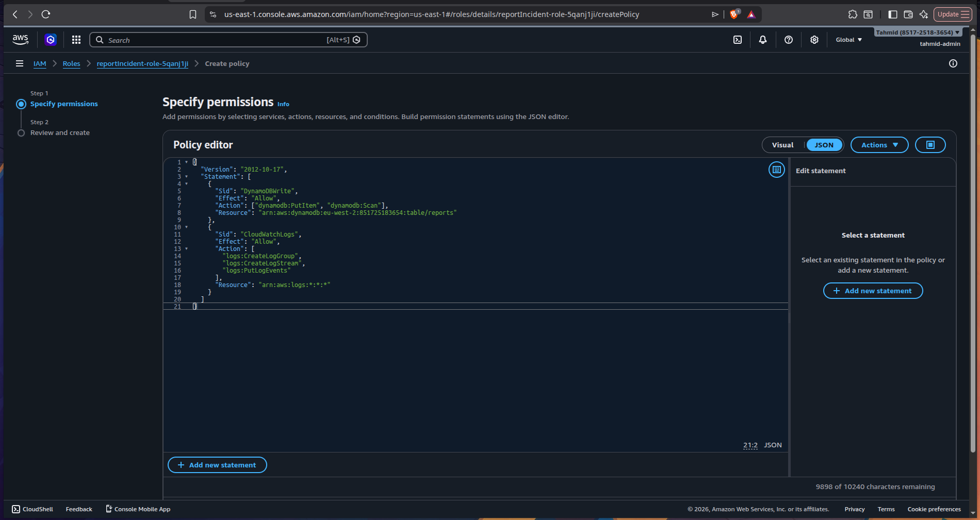980x520 pixels.
Task: Open Brave Shields lion icon
Action: pos(734,14)
